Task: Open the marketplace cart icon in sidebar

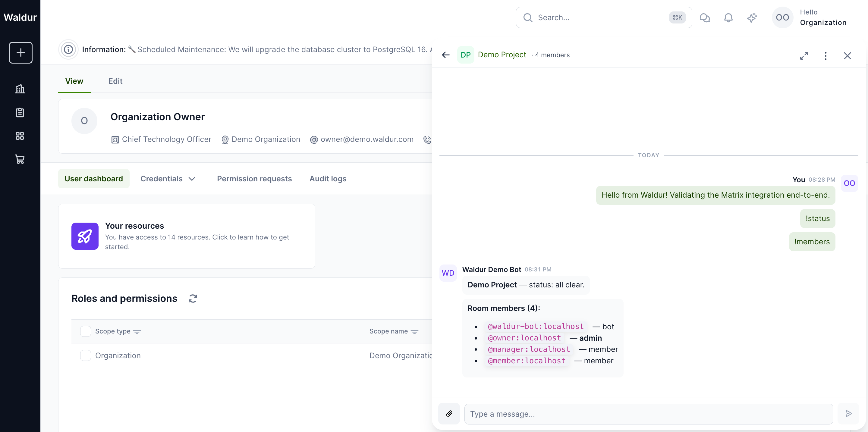Action: [20, 159]
